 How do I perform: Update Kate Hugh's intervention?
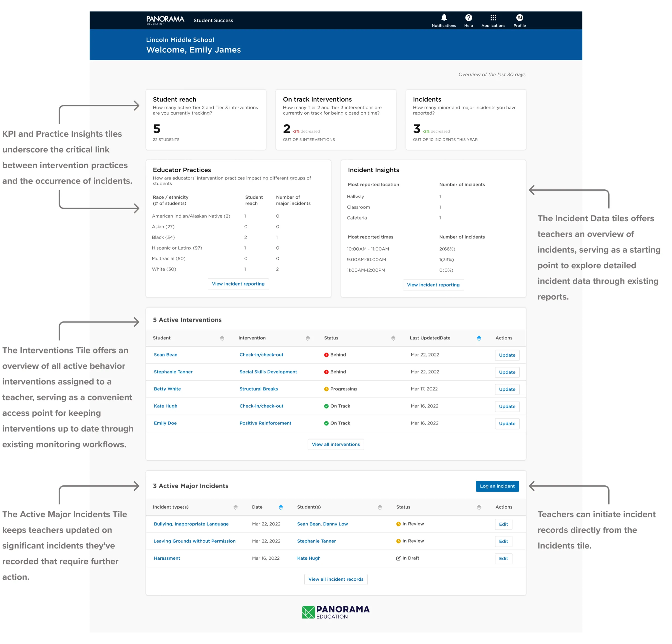click(507, 407)
